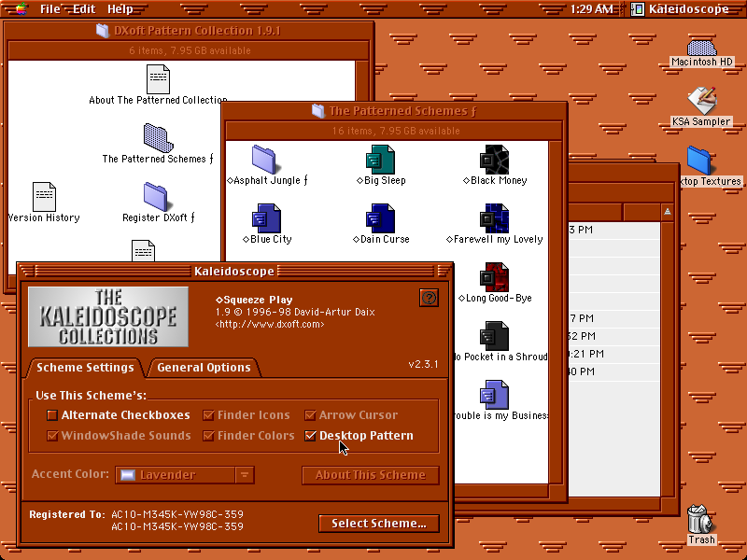
Task: Click the Kaleidoscope window title bar
Action: click(235, 272)
